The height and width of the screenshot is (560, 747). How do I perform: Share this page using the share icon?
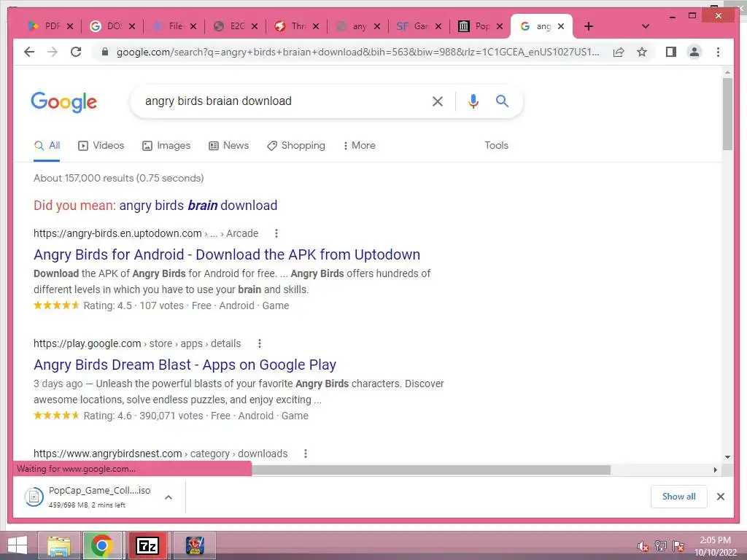coord(619,52)
